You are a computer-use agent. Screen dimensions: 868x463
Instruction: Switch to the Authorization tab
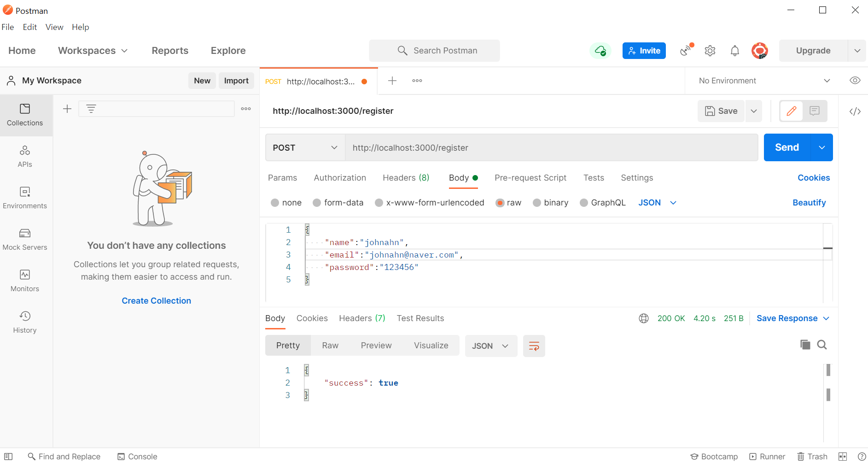point(340,178)
